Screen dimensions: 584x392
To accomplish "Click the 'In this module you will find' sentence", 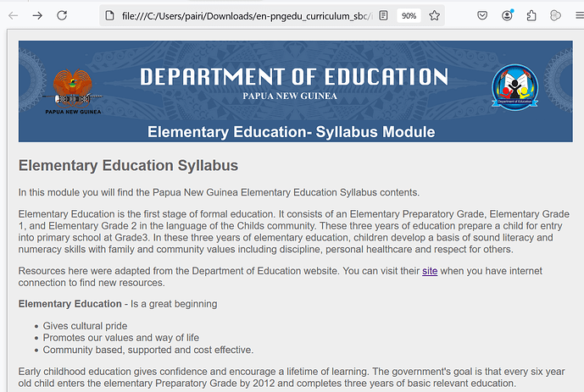I will [219, 193].
